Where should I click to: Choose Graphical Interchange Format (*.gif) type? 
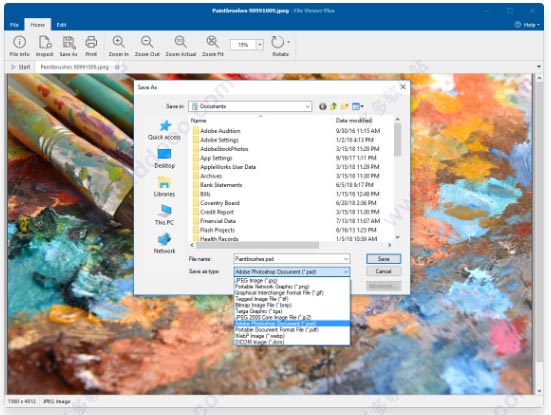292,293
